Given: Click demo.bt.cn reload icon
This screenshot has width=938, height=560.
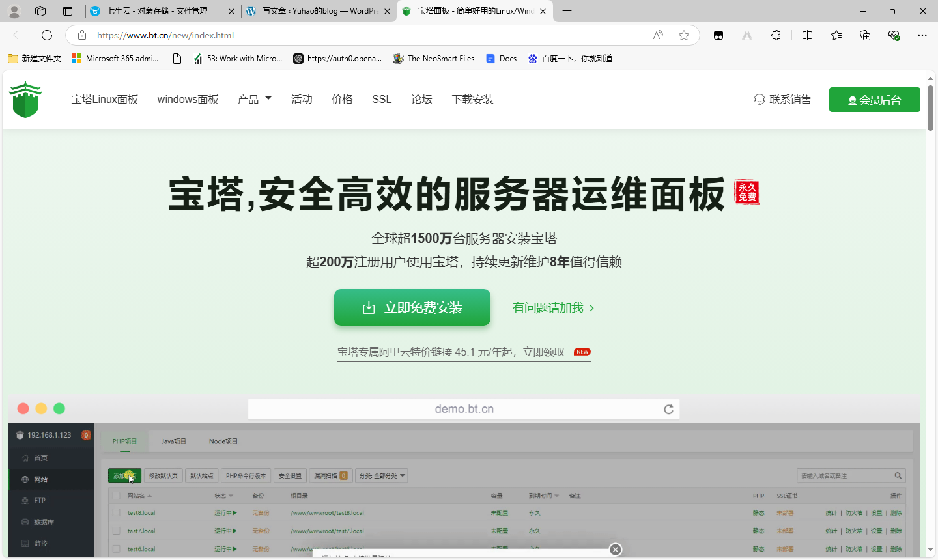Looking at the screenshot, I should pyautogui.click(x=668, y=409).
